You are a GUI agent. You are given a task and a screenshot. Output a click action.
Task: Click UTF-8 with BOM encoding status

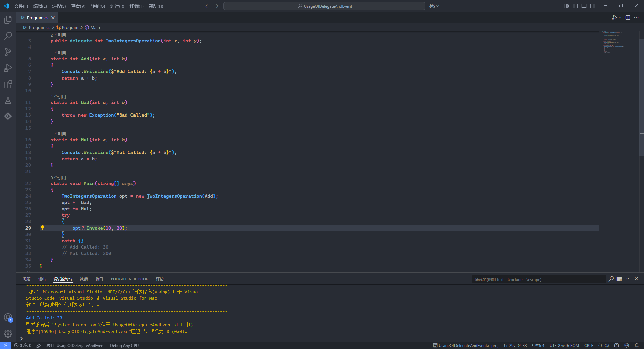(x=564, y=345)
